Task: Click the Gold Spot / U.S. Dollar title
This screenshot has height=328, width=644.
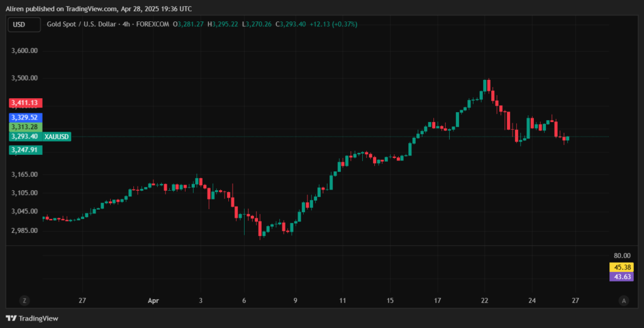Action: click(81, 25)
